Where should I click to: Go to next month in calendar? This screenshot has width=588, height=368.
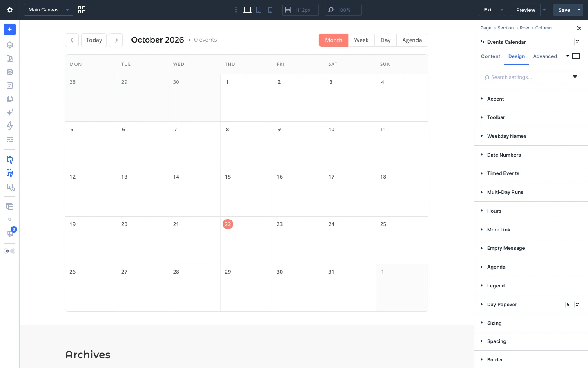116,40
